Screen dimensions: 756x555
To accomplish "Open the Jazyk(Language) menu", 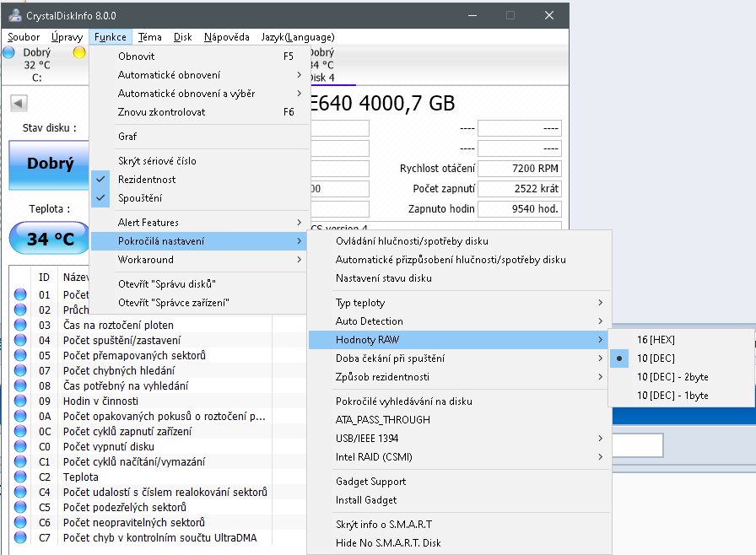I will [298, 37].
